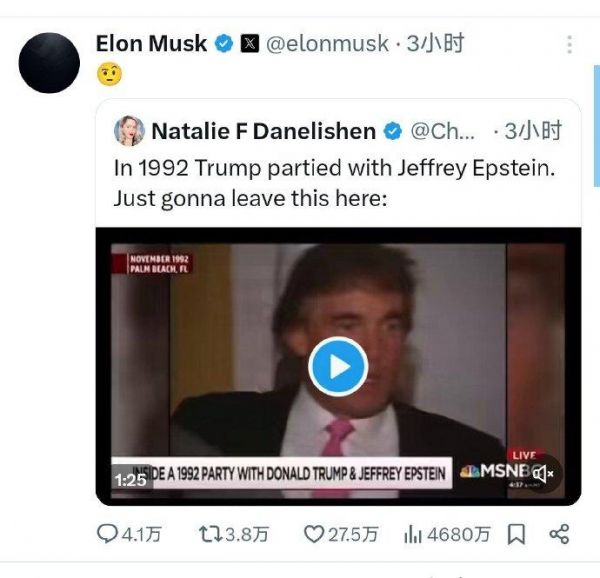The width and height of the screenshot is (600, 578).
Task: Click the share icon on the post
Action: [560, 534]
